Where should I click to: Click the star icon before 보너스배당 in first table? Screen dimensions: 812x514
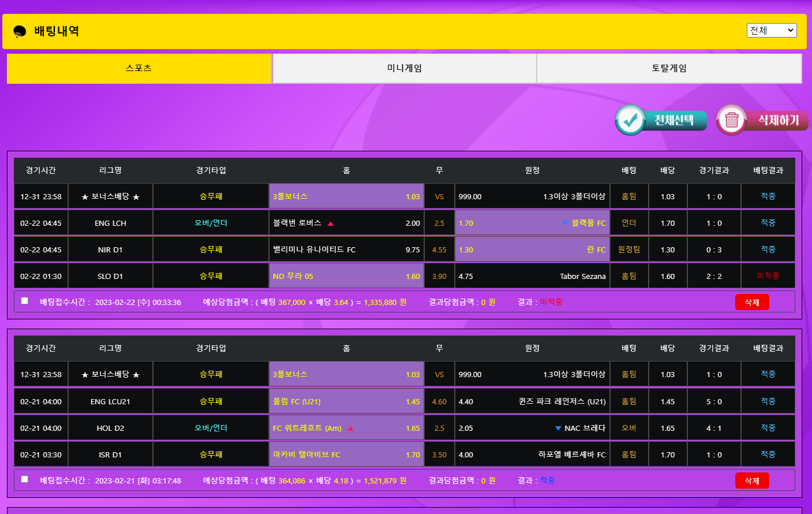tap(85, 197)
